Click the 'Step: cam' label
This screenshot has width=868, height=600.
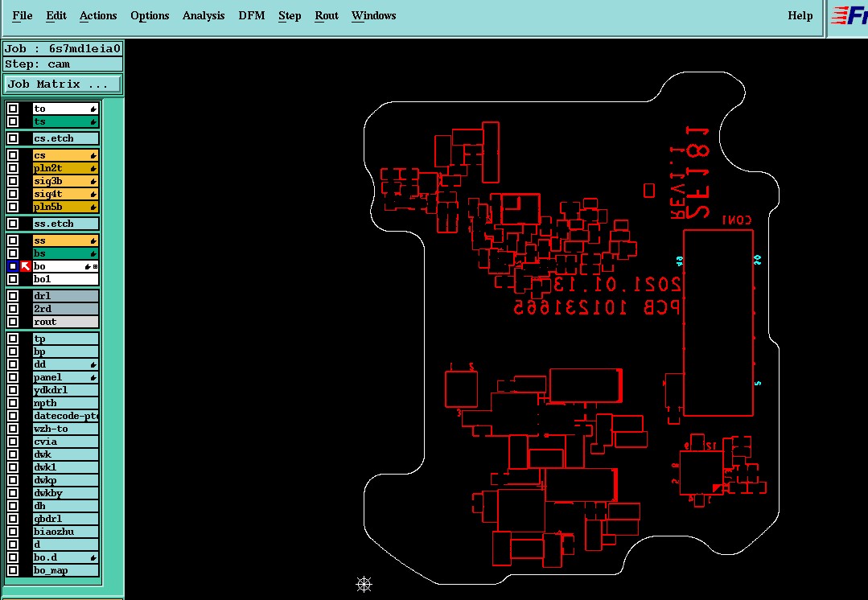(63, 64)
